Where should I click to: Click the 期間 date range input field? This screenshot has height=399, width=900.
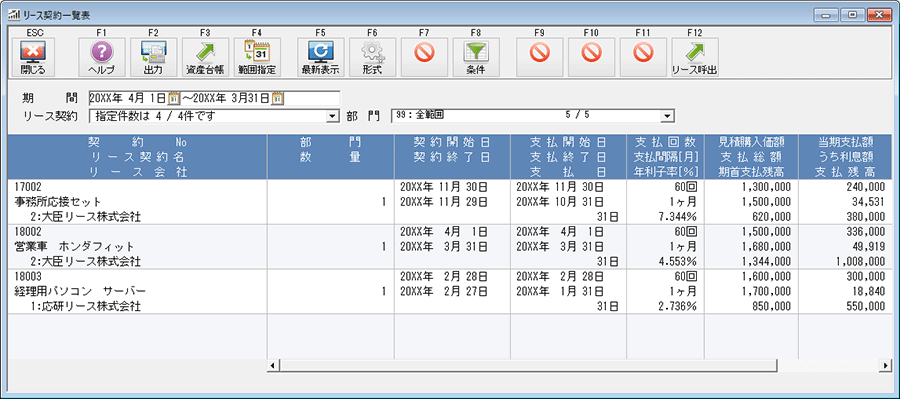tap(214, 99)
